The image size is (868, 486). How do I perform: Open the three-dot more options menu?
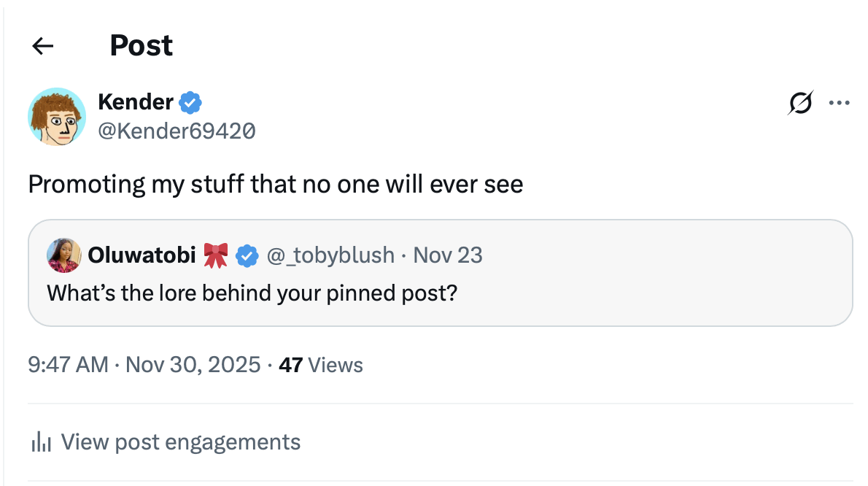840,104
